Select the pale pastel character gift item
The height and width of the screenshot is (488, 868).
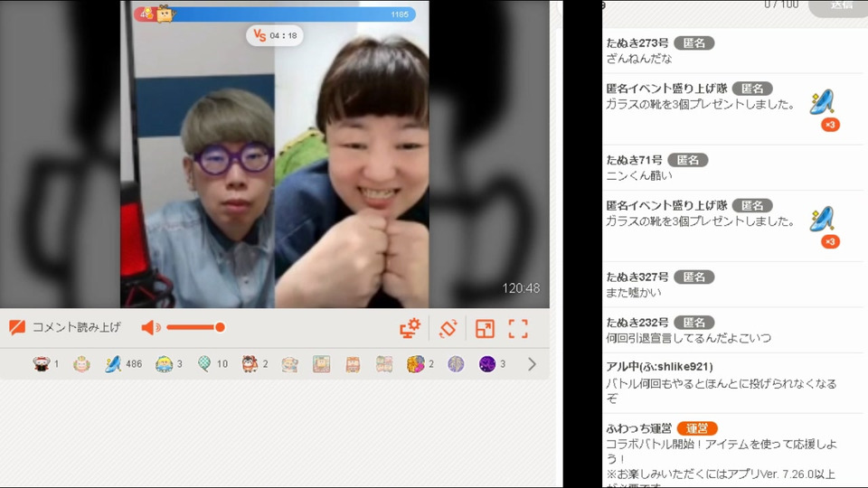(289, 363)
